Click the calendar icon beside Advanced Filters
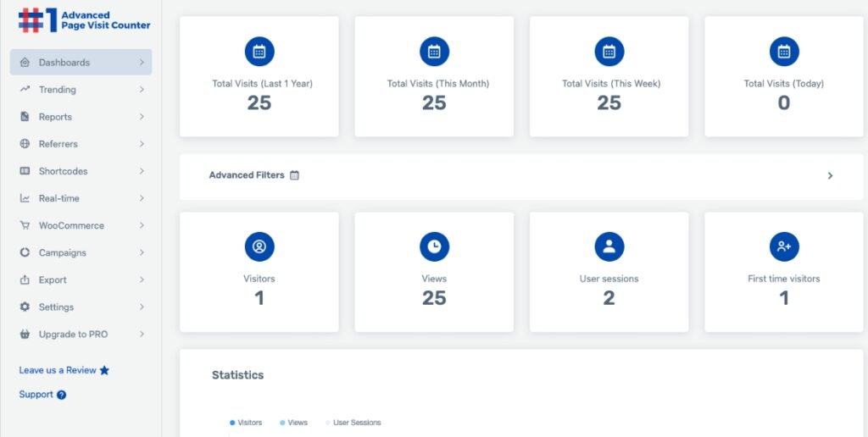868x437 pixels. (x=294, y=175)
